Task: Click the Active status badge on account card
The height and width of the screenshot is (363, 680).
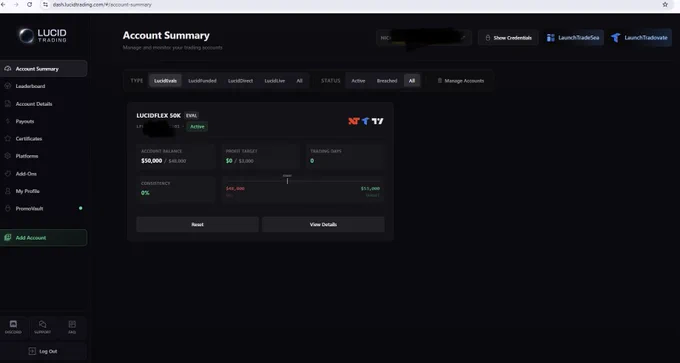Action: coord(197,127)
